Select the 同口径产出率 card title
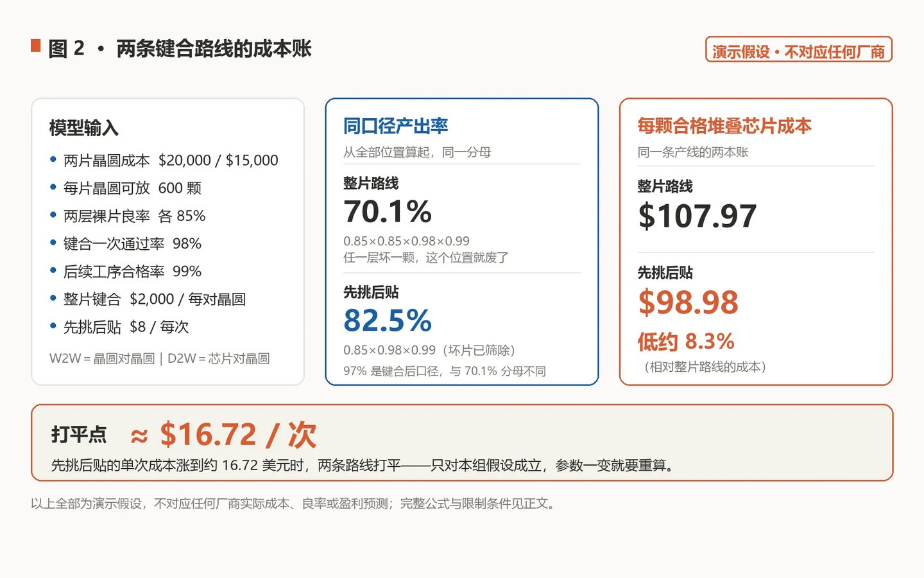Viewport: 924px width, 578px height. pyautogui.click(x=395, y=126)
